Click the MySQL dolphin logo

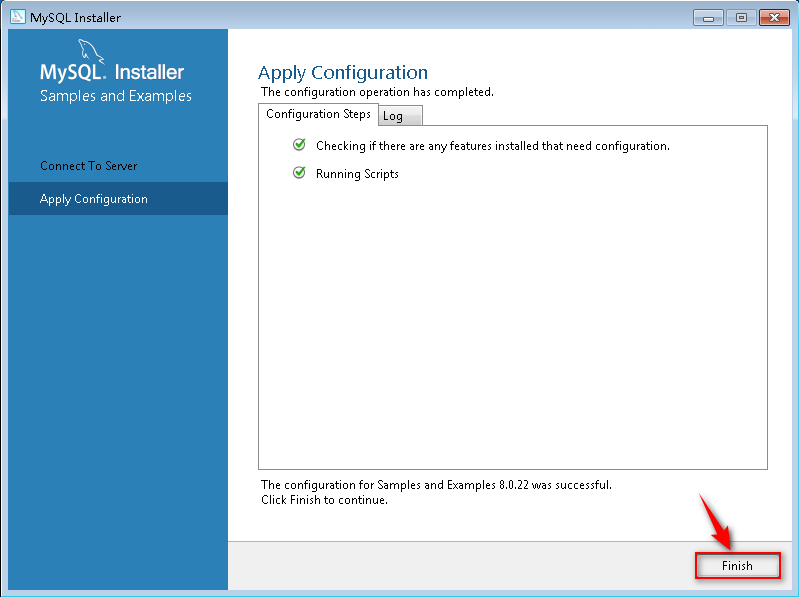[91, 52]
